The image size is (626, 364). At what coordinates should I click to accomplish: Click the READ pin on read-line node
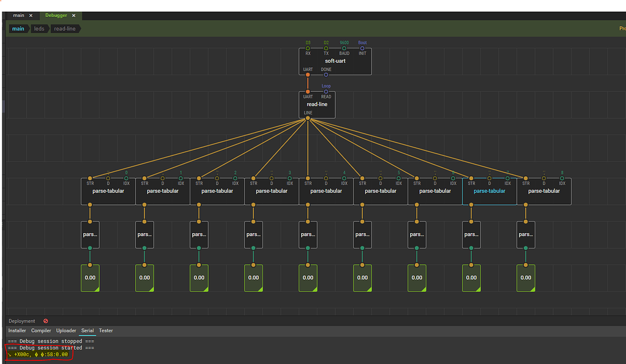[326, 92]
